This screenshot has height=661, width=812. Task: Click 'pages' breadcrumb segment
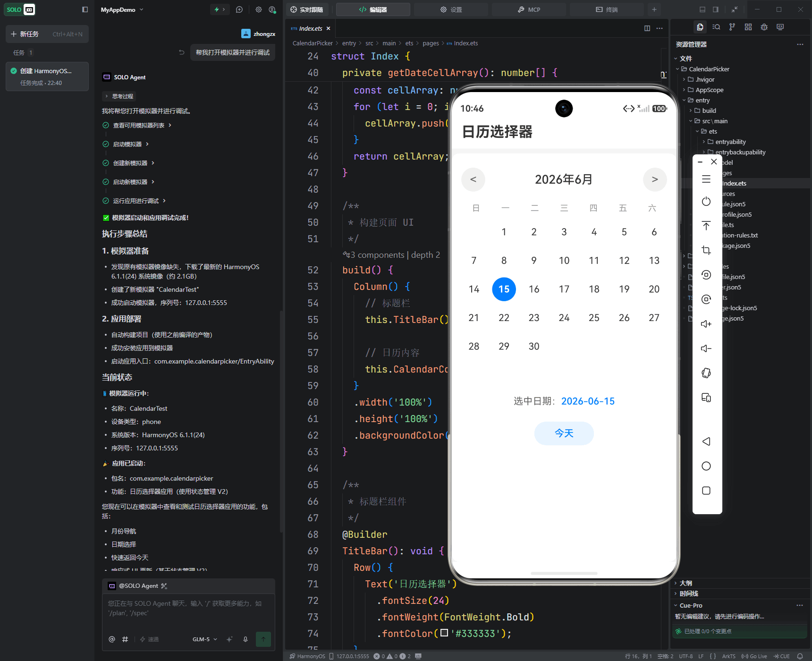click(x=431, y=43)
